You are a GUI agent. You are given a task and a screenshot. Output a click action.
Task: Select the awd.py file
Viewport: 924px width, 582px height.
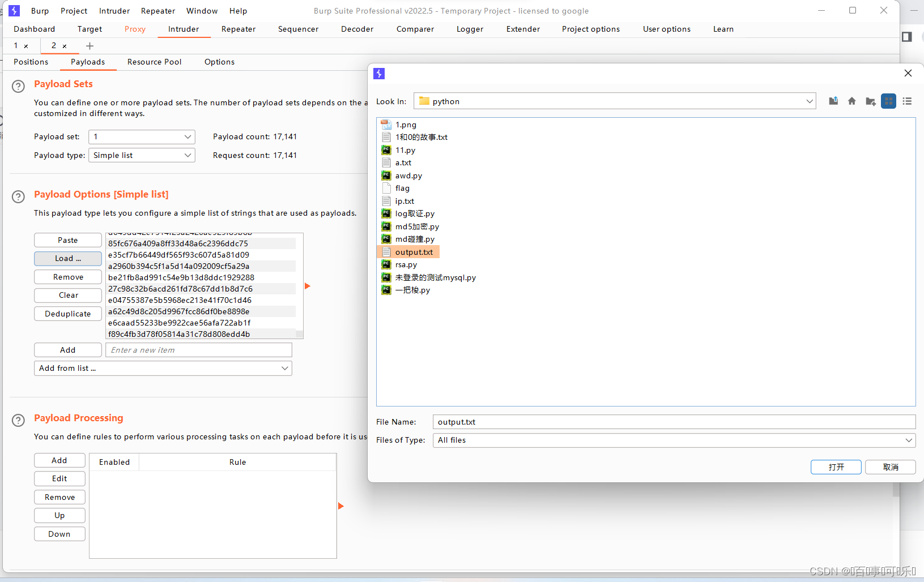coord(408,176)
